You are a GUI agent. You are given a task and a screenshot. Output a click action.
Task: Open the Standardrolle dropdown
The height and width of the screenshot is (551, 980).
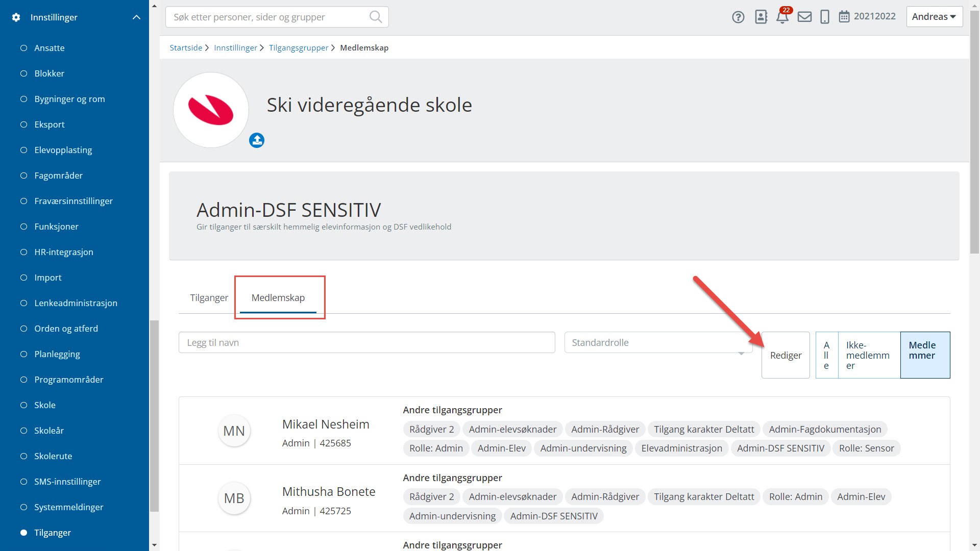point(658,342)
